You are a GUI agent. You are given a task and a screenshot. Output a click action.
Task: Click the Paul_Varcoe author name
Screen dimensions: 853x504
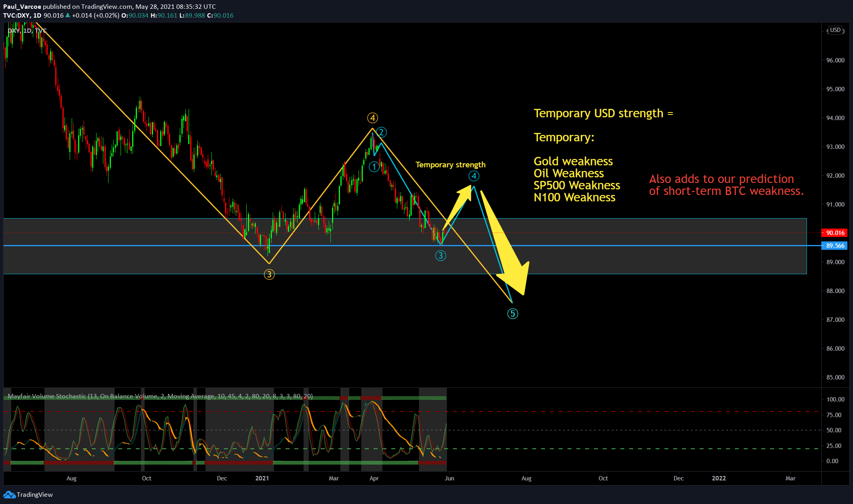coord(22,6)
